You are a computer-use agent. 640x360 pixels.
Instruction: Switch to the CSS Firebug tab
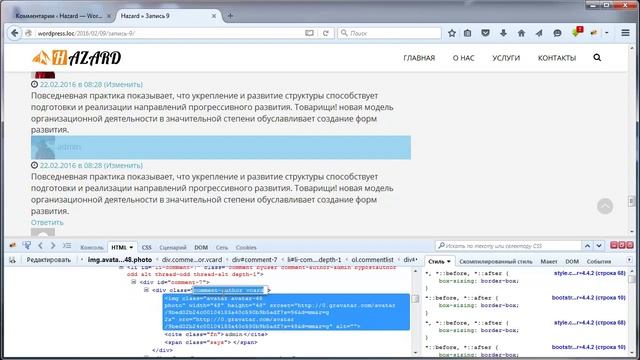(x=147, y=247)
